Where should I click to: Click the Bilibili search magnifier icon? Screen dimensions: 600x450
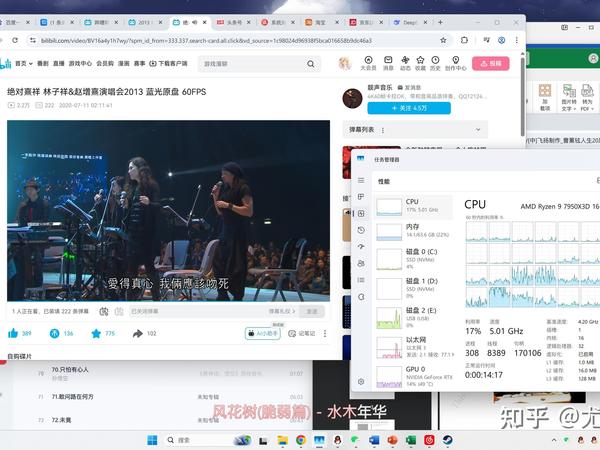pos(311,64)
